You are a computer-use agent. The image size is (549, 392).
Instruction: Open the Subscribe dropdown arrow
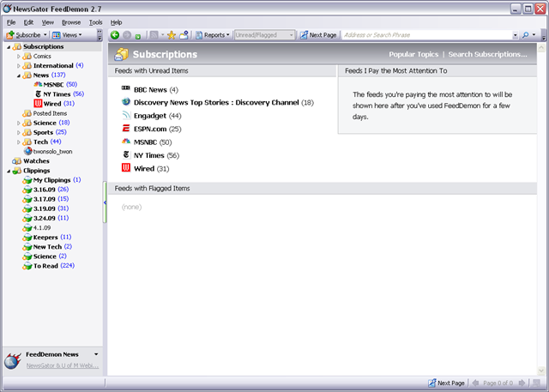[45, 35]
